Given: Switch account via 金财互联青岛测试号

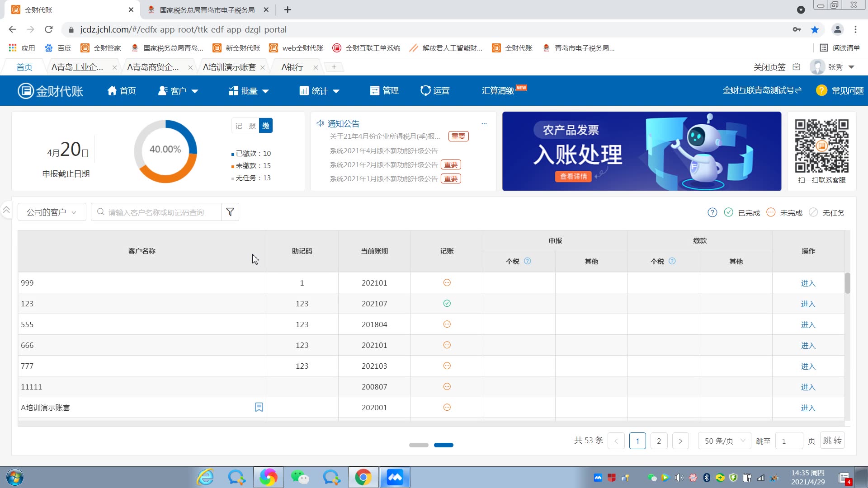Looking at the screenshot, I should (762, 90).
